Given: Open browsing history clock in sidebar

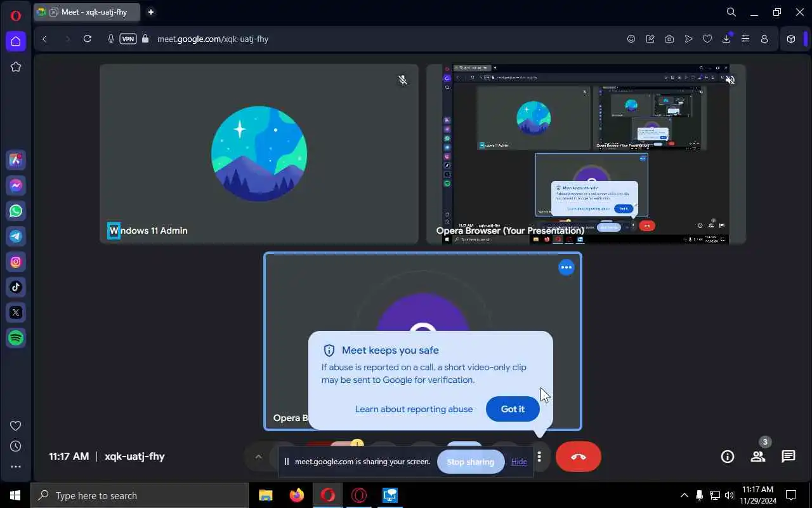Looking at the screenshot, I should [x=16, y=446].
